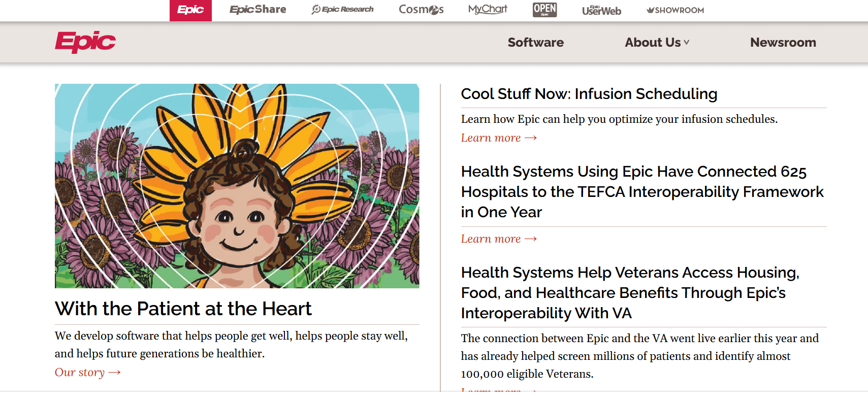Open Cool Stuff Now: Infusion Scheduling headline
868x402 pixels.
click(x=589, y=94)
